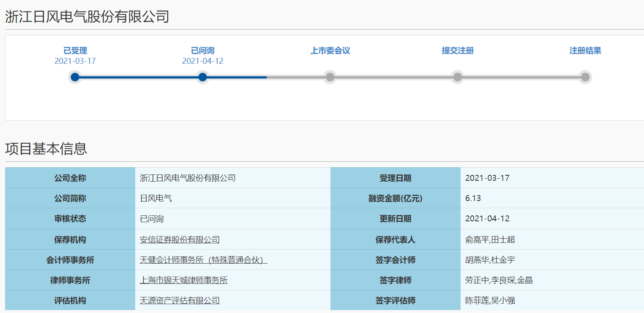Select the 已受理 stage node on timeline

point(75,77)
